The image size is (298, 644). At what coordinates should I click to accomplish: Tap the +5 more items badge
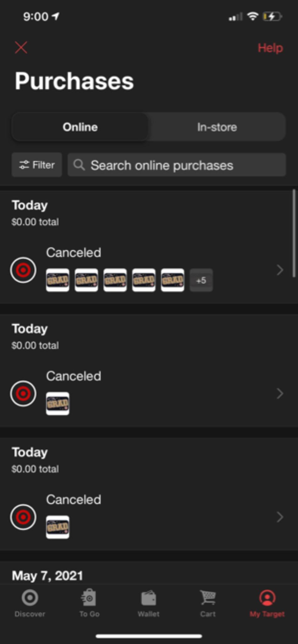tap(201, 280)
